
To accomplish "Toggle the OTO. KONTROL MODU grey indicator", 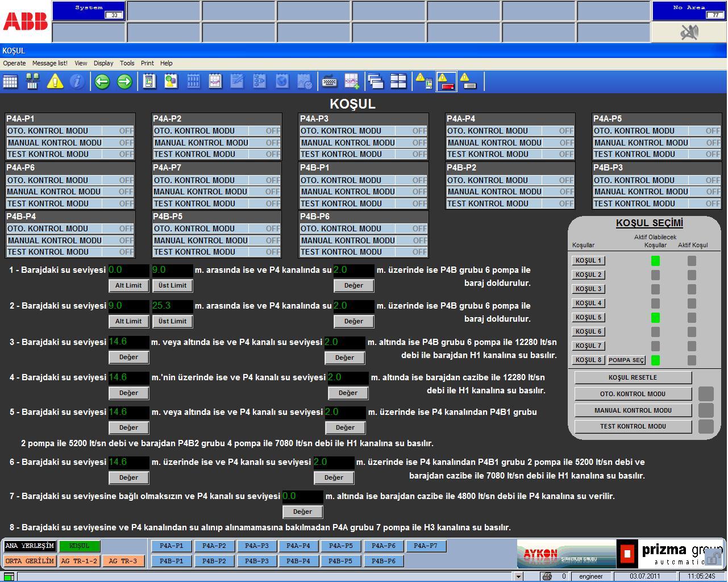I will 706,394.
